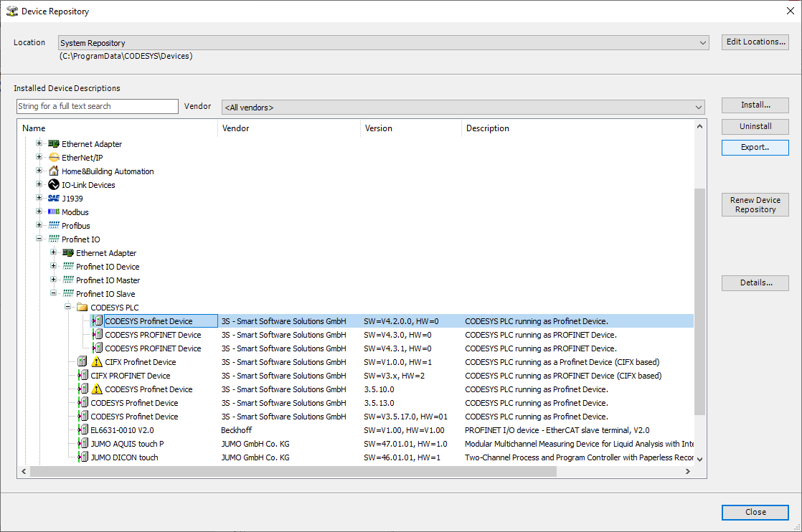Open the Location dropdown

coord(703,43)
